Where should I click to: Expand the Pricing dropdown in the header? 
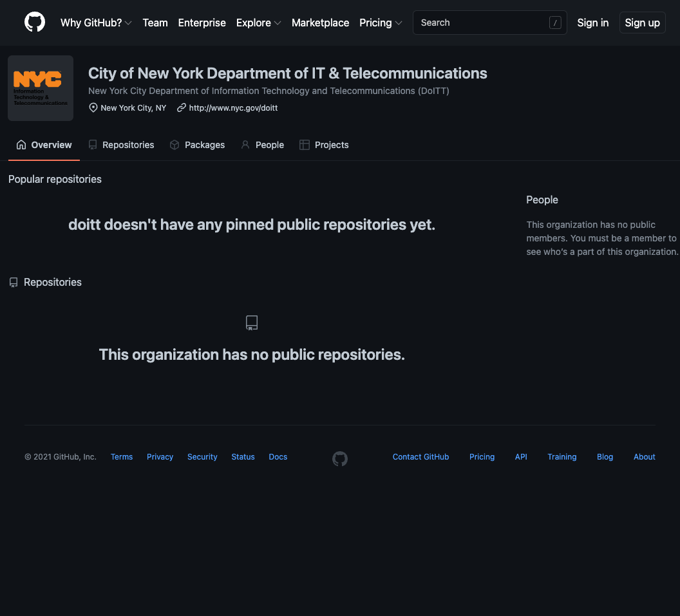pos(381,23)
